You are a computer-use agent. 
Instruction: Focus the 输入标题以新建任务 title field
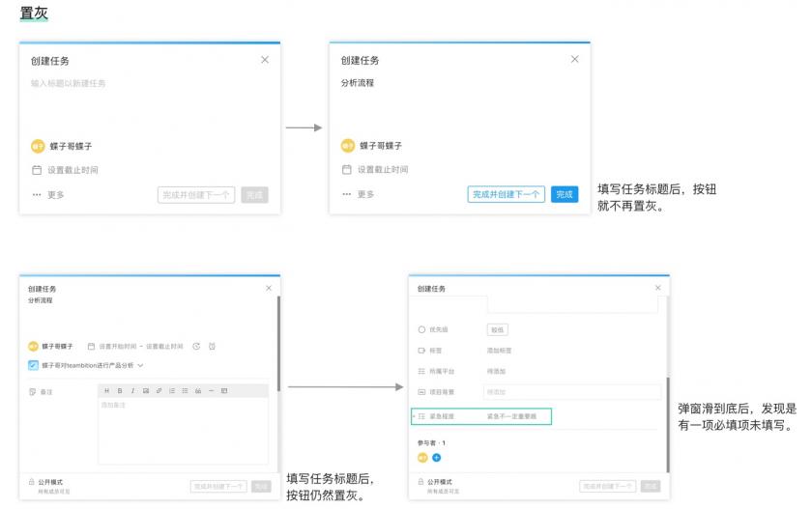(x=68, y=83)
